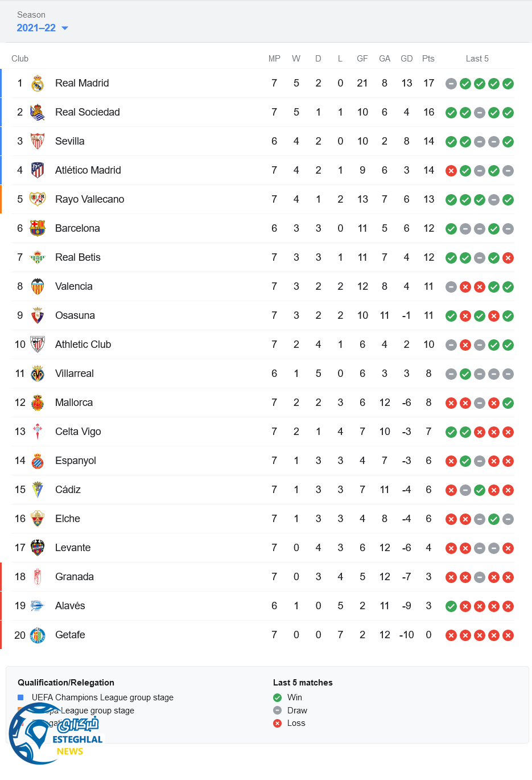Click the Villarreal club crest

point(38,374)
